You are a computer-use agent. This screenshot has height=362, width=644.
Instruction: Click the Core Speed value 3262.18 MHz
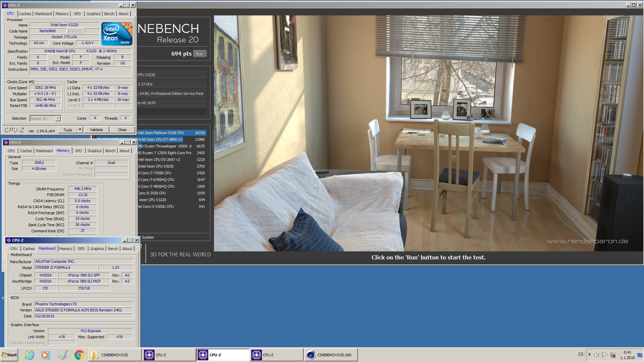[x=45, y=87]
